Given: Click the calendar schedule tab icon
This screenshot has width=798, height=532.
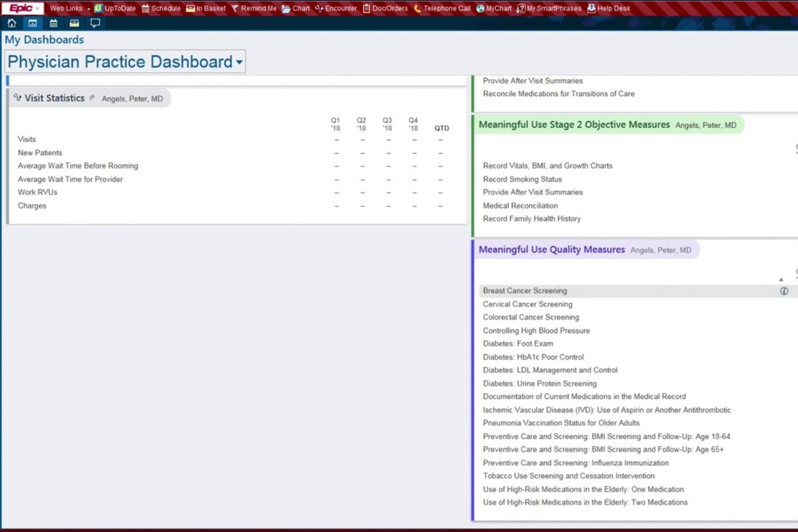Looking at the screenshot, I should [x=53, y=23].
